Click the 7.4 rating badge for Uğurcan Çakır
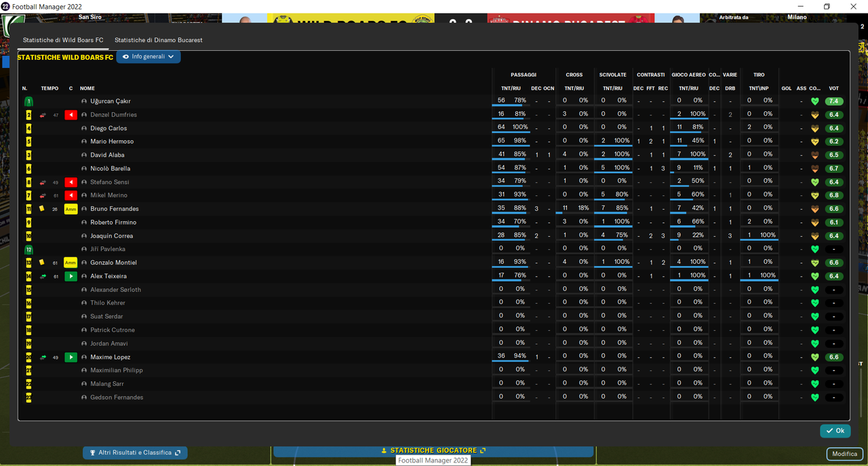The image size is (868, 466). tap(834, 101)
